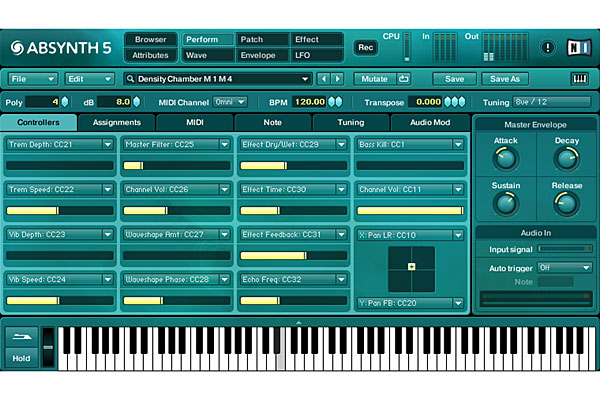Open the Attributes window
This screenshot has width=600, height=400.
pyautogui.click(x=150, y=55)
